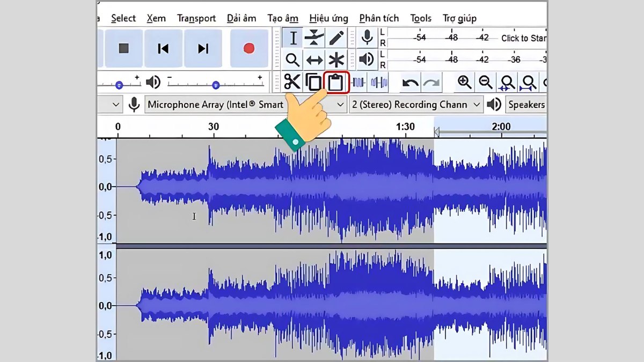This screenshot has height=362, width=644.
Task: Click Trim audio outside selection
Action: click(x=358, y=83)
